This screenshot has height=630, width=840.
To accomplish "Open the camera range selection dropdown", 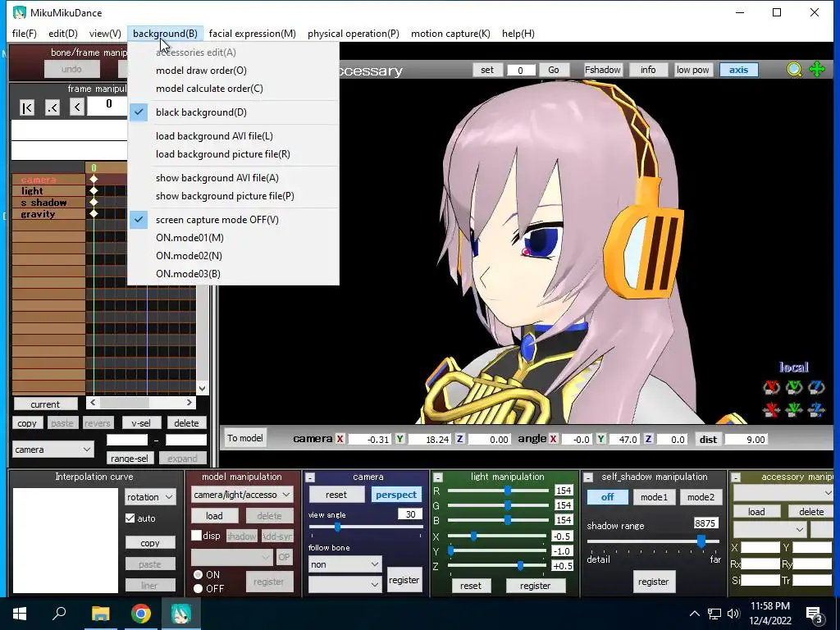I will 53,450.
